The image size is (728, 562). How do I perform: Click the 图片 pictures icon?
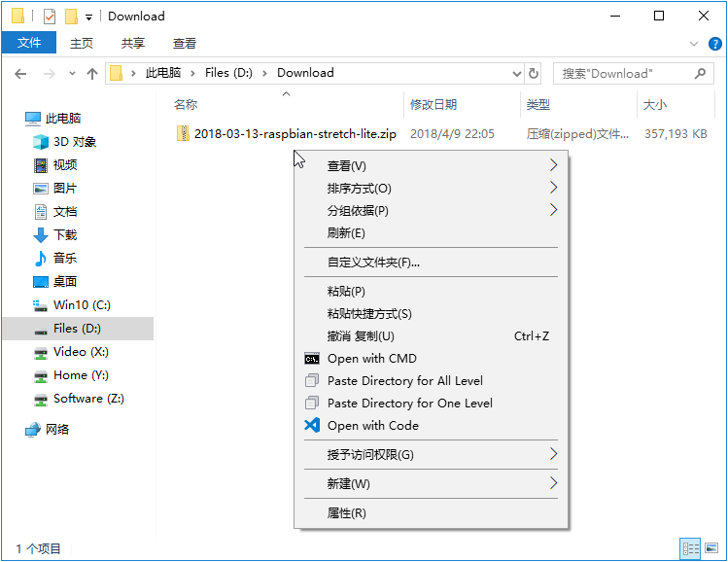[x=41, y=189]
